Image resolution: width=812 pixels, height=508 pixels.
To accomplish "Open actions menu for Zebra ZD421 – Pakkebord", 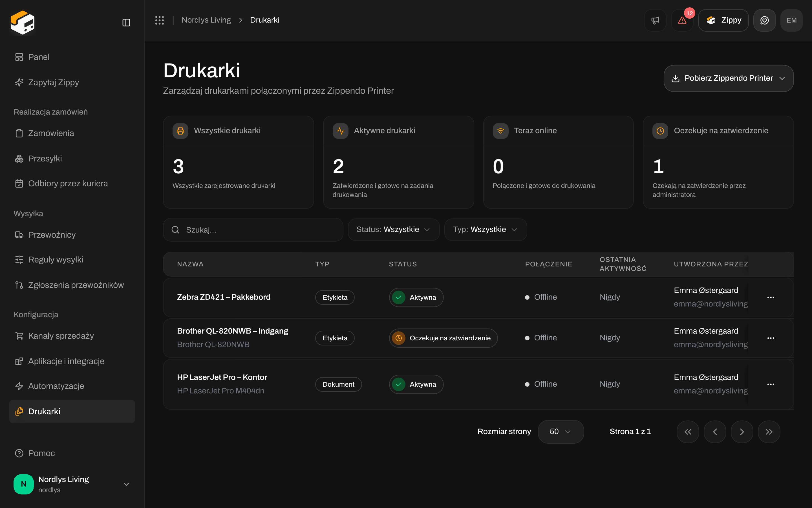I will (771, 297).
